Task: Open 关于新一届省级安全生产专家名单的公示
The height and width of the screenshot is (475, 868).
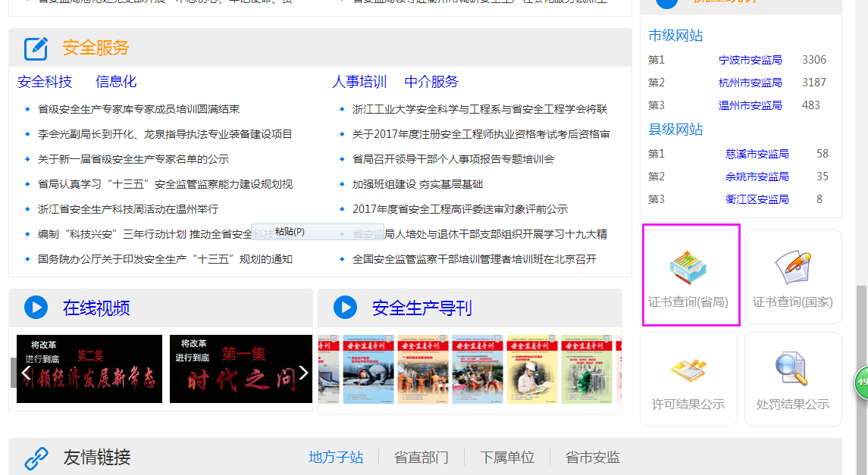Action: 133,159
